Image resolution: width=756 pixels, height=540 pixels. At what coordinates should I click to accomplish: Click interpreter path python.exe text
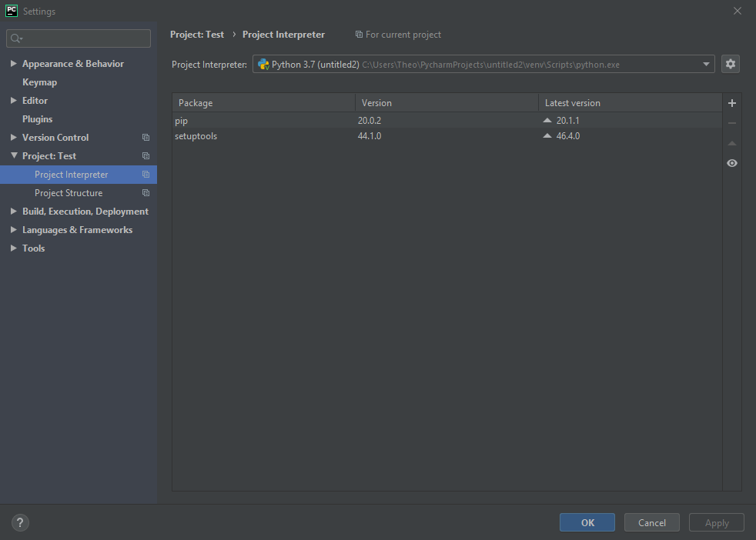[491, 65]
